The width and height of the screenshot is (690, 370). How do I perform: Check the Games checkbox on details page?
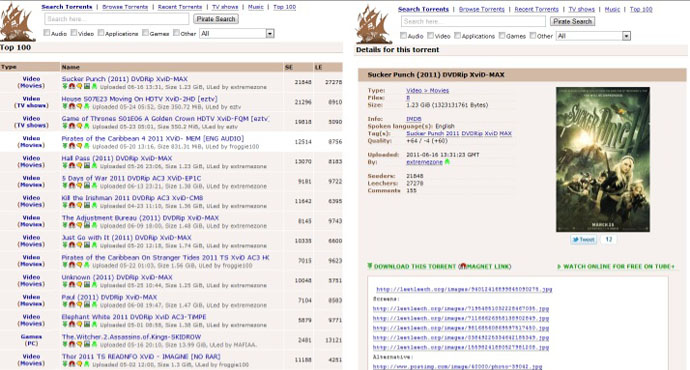point(502,35)
